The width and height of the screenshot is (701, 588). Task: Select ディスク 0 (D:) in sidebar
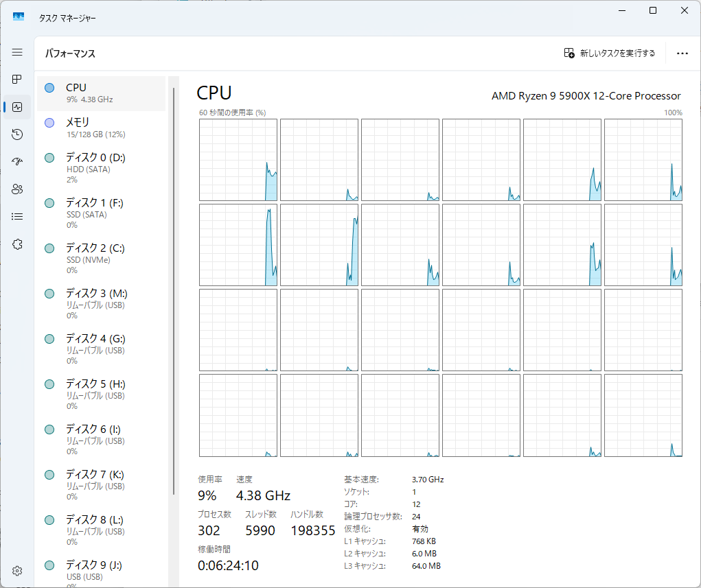[x=101, y=168]
